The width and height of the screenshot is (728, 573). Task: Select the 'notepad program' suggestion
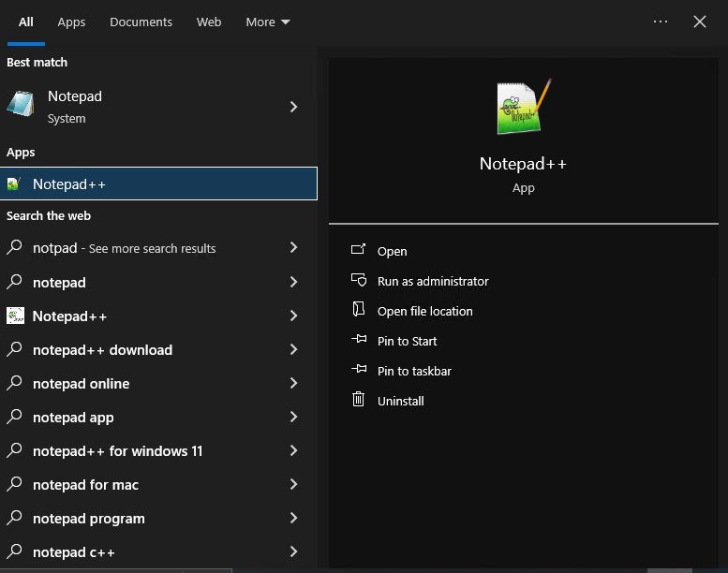coord(89,519)
